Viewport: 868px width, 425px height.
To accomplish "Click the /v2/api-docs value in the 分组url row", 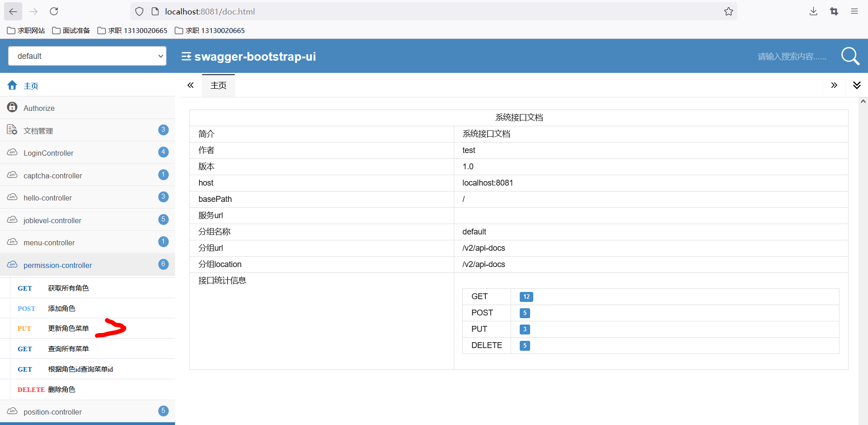I will point(484,248).
